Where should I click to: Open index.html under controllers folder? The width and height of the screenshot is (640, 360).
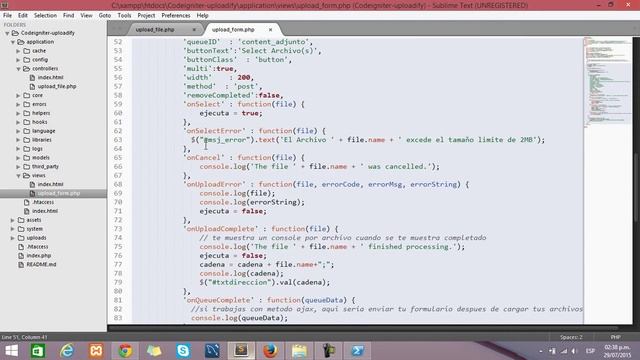[51, 78]
